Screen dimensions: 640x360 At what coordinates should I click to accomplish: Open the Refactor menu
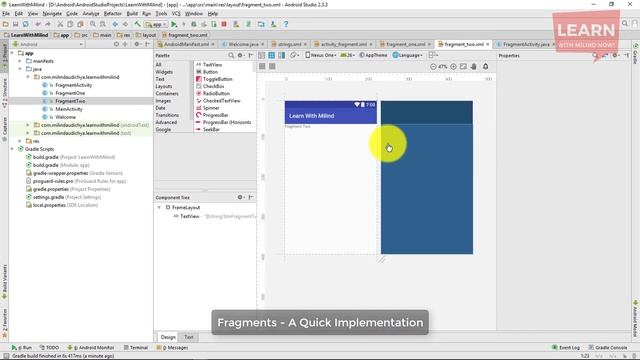[113, 13]
